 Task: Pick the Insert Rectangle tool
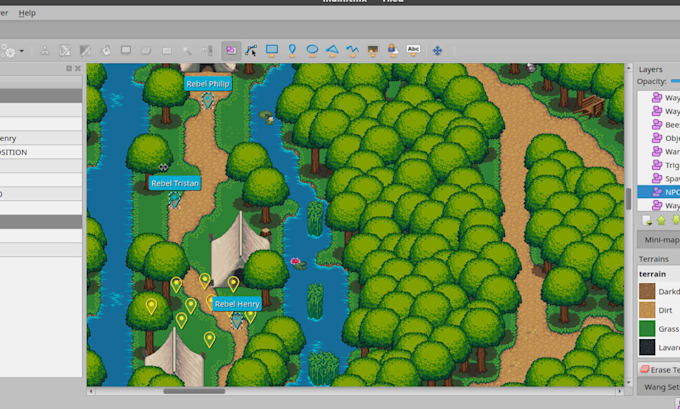coord(272,51)
